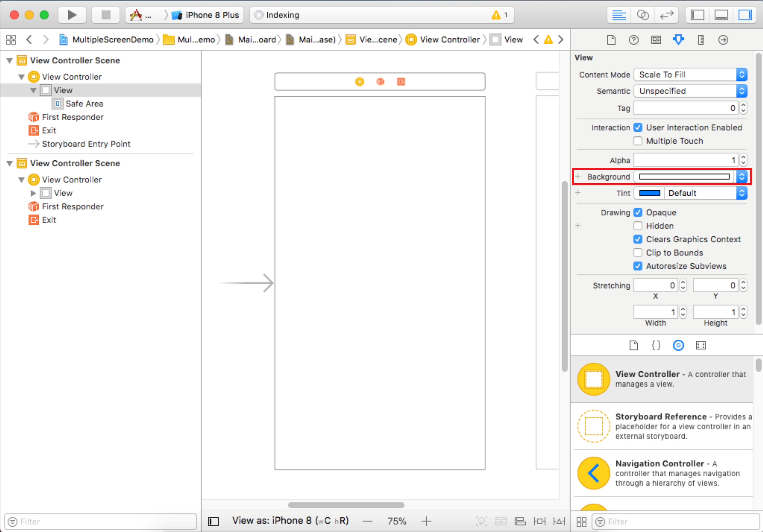Open the Quick Help inspector
Image resolution: width=763 pixels, height=532 pixels.
[633, 40]
